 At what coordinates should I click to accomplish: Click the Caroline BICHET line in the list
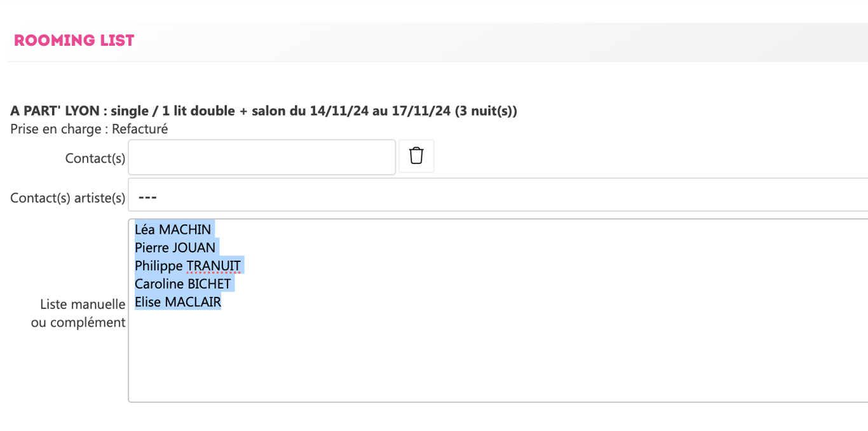(183, 284)
